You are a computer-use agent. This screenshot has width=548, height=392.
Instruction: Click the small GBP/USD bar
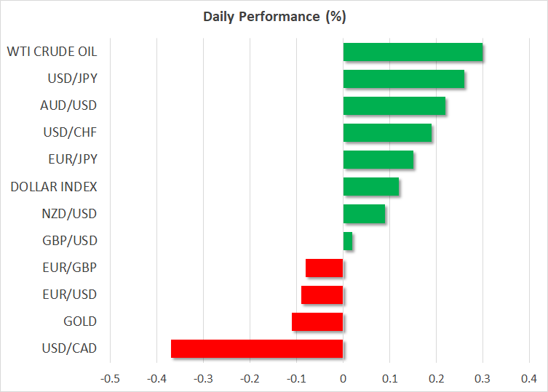(x=347, y=241)
